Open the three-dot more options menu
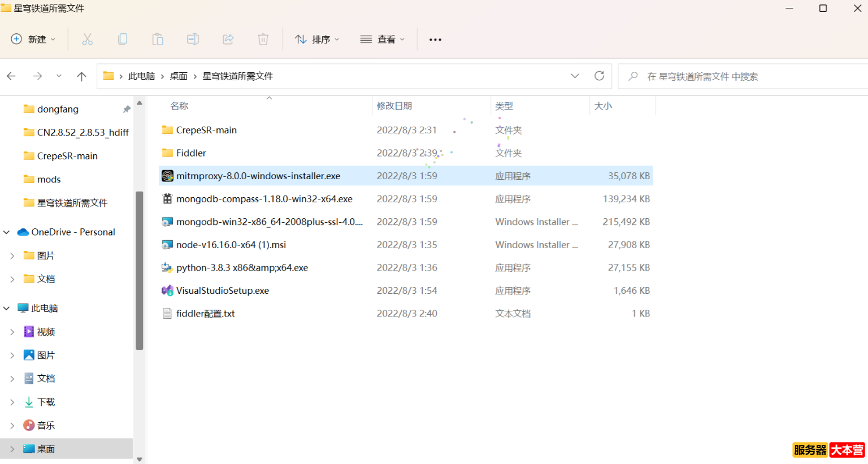The image size is (868, 464). 435,40
